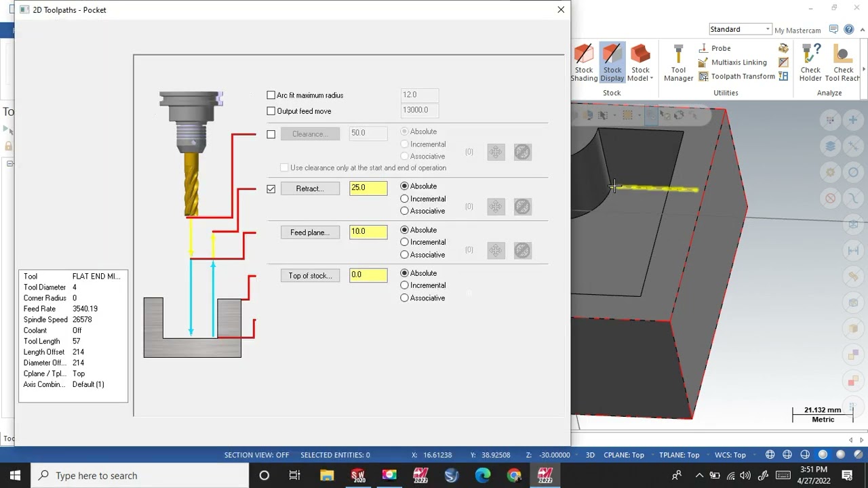The image size is (868, 488).
Task: Open Toolpath Transform utility
Action: tap(736, 77)
